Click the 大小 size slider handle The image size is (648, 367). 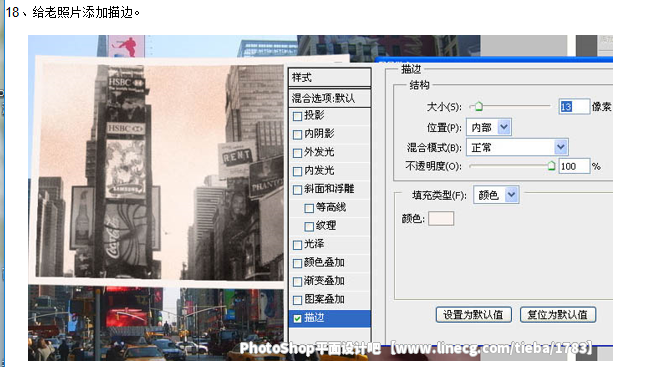479,107
